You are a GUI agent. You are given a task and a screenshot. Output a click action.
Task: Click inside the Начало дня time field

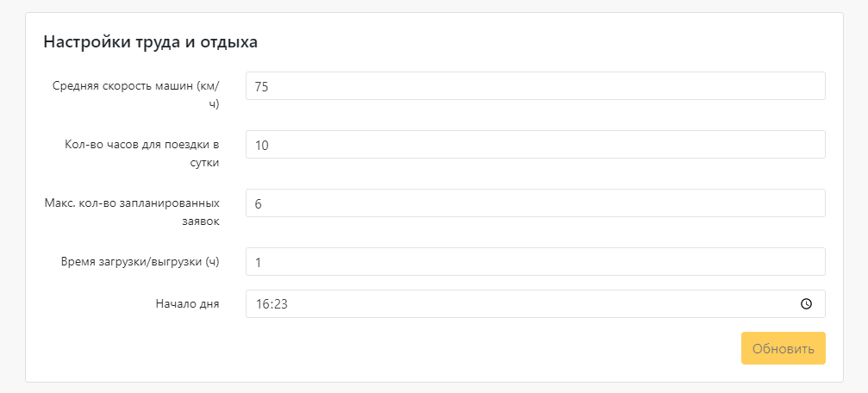coord(535,304)
